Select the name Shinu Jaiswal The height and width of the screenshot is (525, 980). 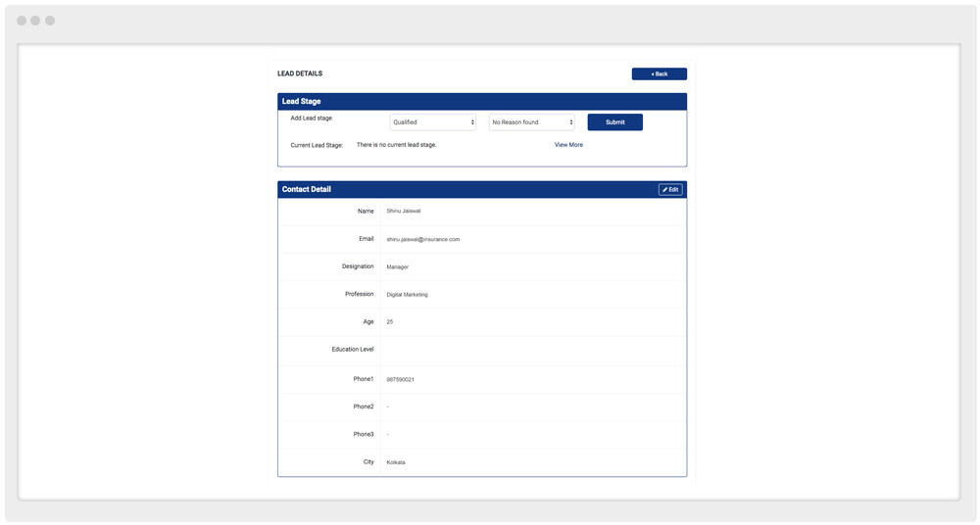coord(403,211)
